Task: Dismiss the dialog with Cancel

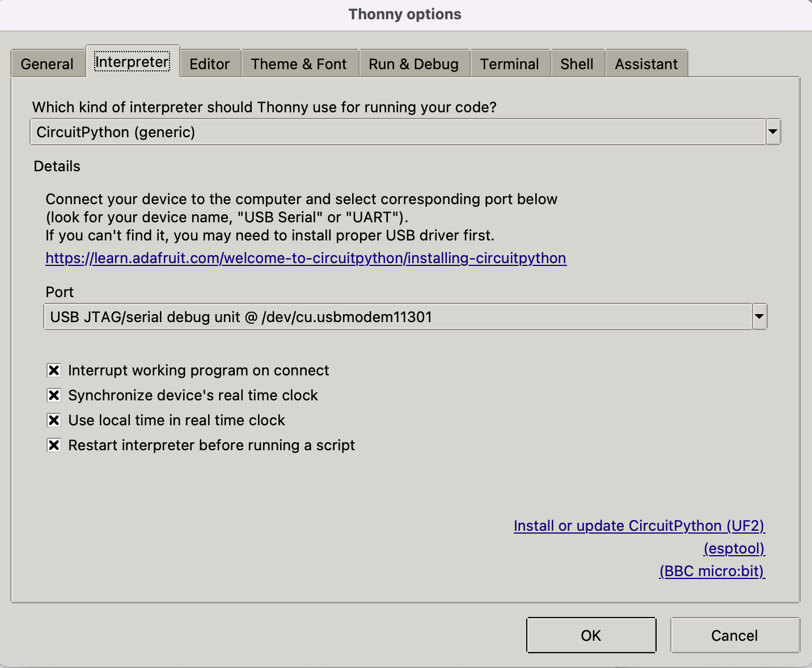Action: coord(735,636)
